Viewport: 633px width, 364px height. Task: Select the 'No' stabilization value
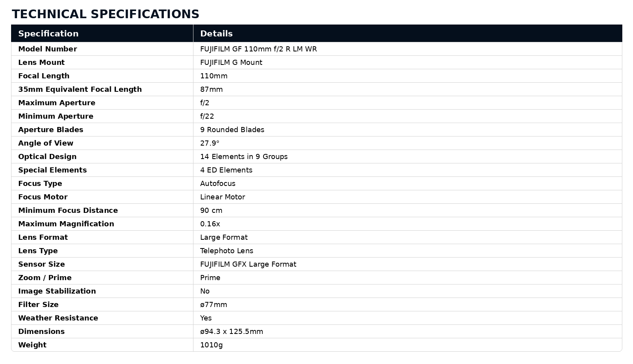(x=205, y=291)
